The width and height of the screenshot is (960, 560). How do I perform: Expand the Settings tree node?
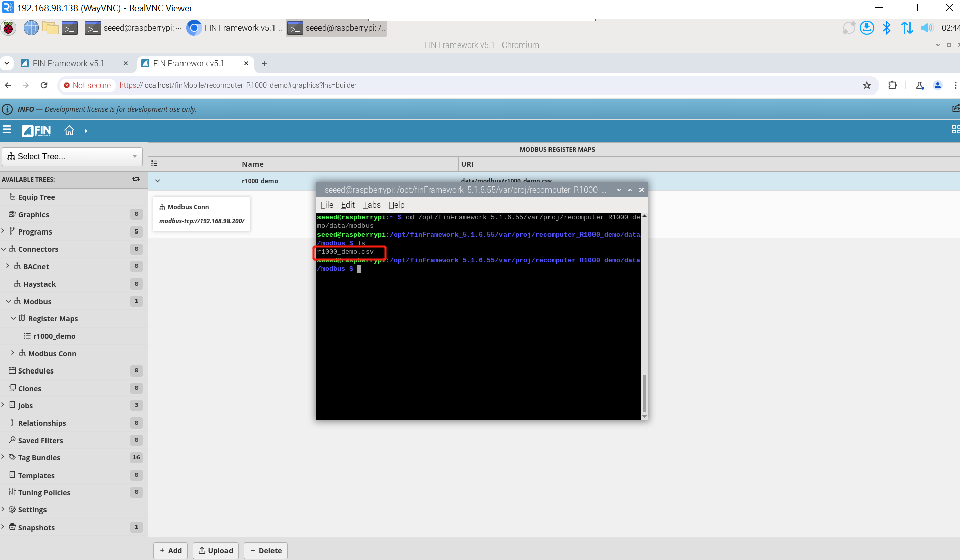click(x=3, y=509)
